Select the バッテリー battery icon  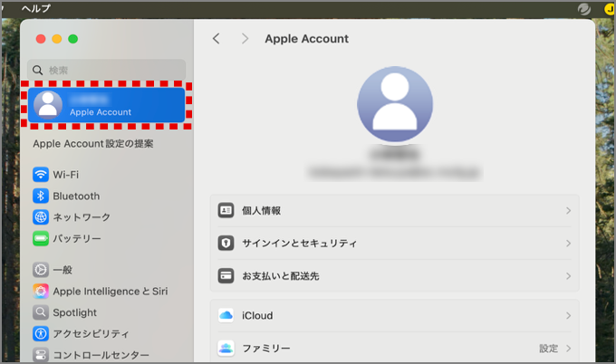[41, 239]
